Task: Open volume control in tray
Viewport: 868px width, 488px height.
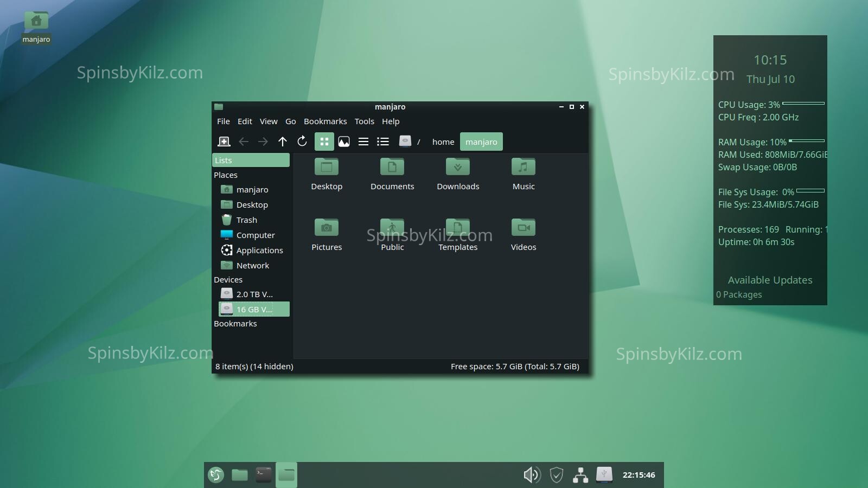Action: [532, 475]
